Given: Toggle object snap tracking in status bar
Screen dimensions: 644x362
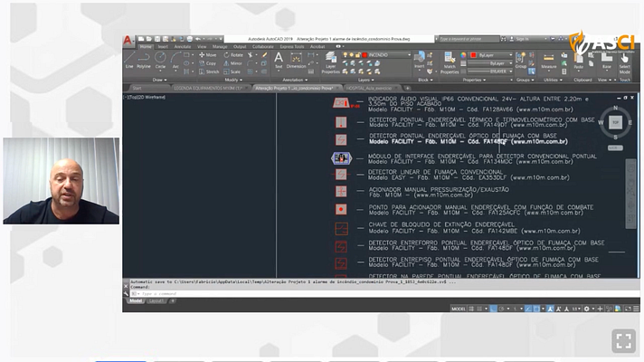Looking at the screenshot, I should (x=528, y=309).
